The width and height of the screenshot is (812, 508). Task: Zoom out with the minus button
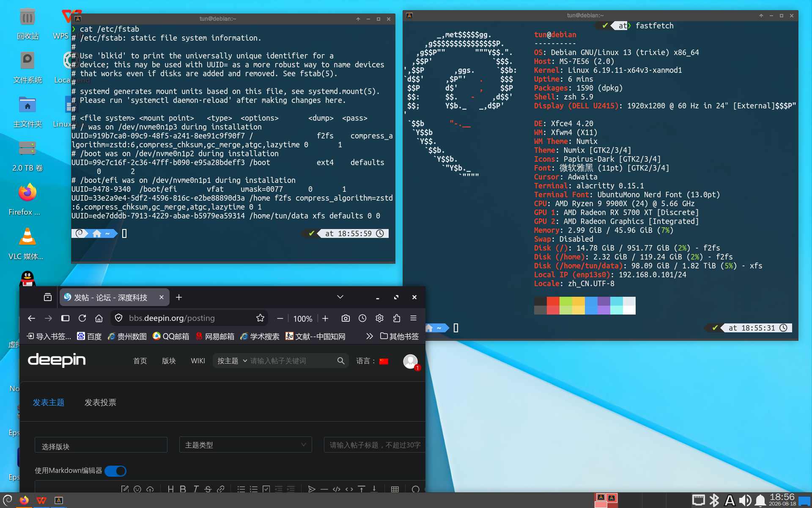[x=280, y=318]
